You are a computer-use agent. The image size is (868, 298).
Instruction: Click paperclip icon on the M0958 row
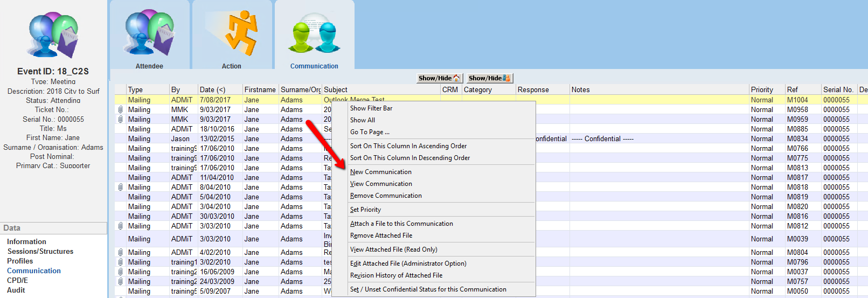tap(120, 110)
